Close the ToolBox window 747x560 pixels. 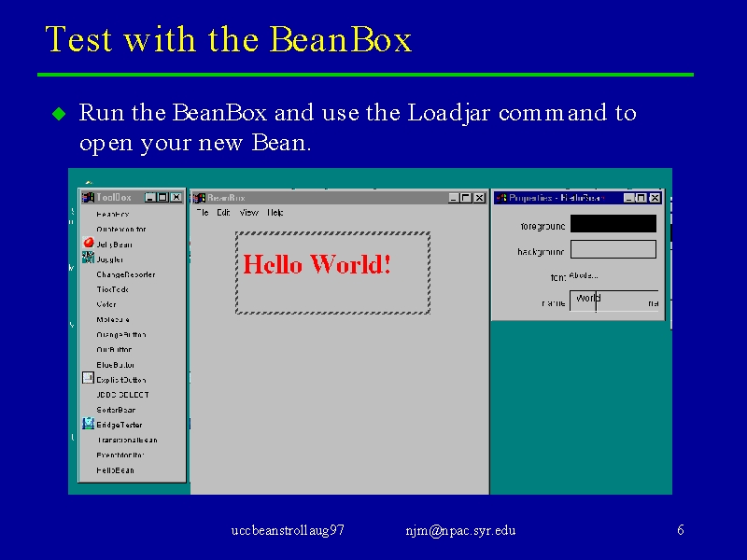(x=176, y=197)
